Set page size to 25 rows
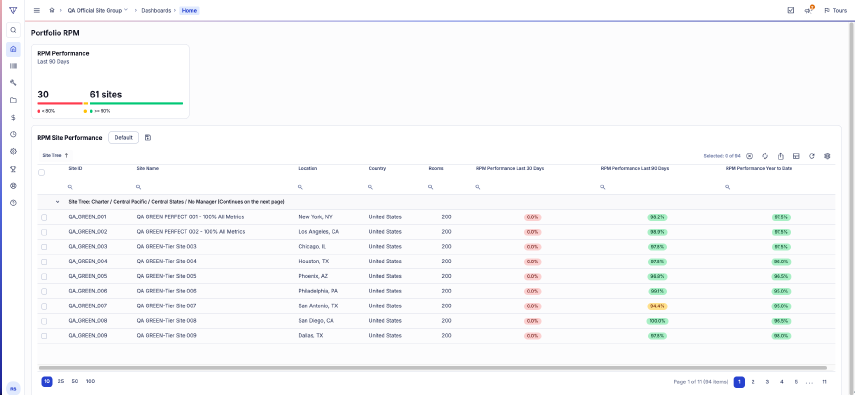Screen dimensions: 856x395 click(61, 381)
